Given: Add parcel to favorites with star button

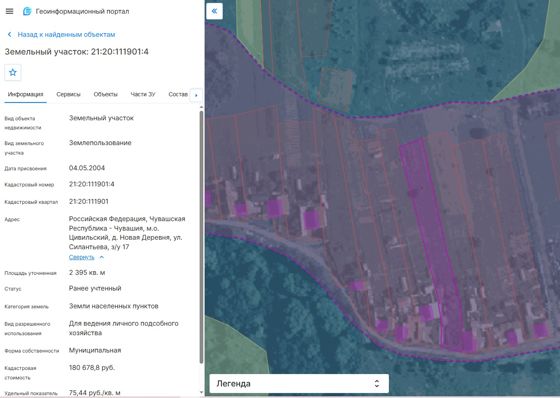Looking at the screenshot, I should click(13, 73).
